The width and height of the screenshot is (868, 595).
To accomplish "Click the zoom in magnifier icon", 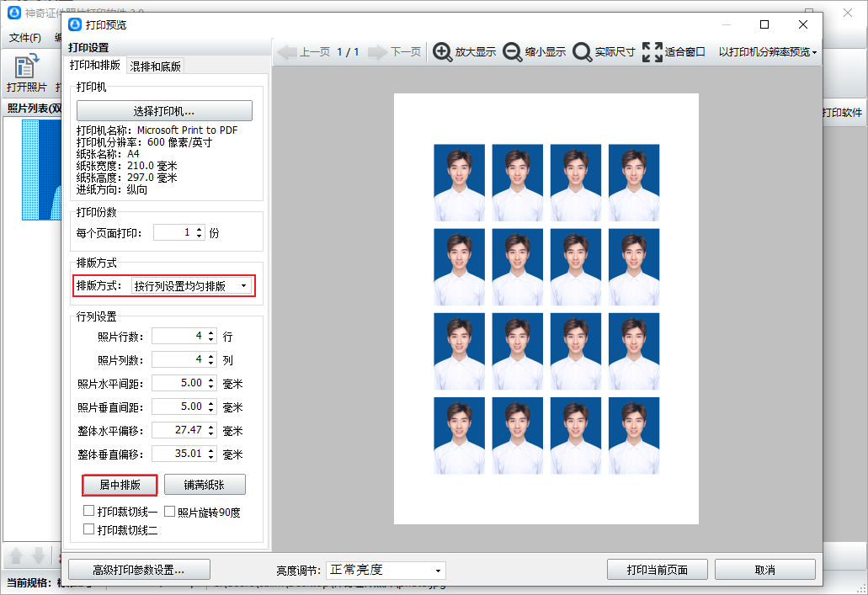I will click(442, 52).
